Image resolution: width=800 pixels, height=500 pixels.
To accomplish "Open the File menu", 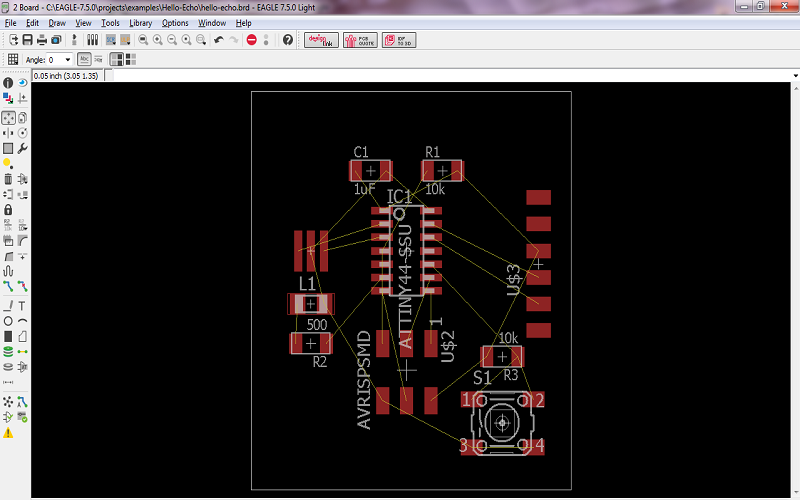I will (x=10, y=23).
